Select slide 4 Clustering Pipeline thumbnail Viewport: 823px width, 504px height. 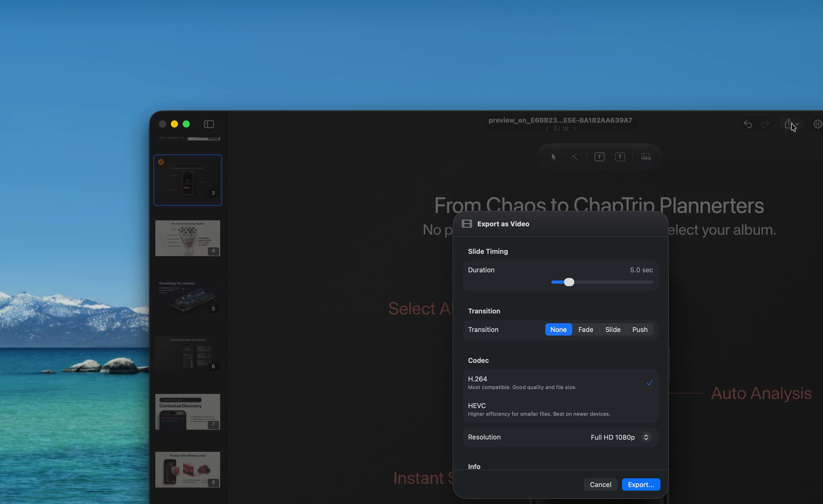tap(187, 238)
